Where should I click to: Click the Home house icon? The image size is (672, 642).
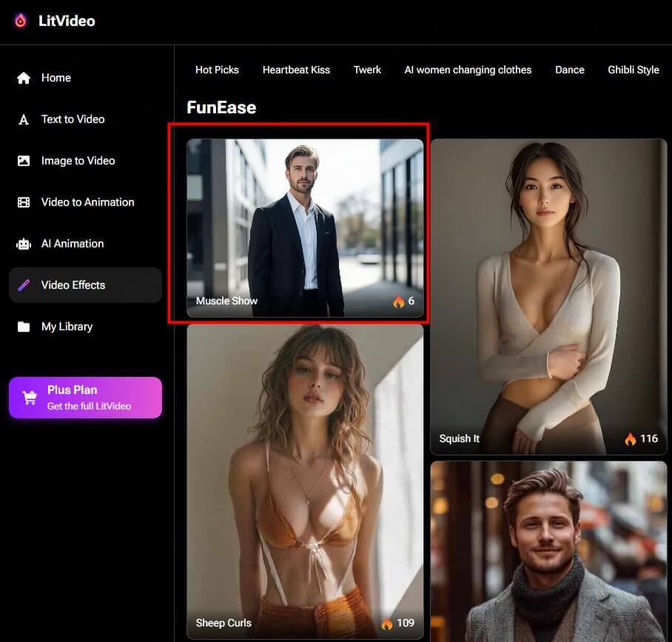[24, 78]
